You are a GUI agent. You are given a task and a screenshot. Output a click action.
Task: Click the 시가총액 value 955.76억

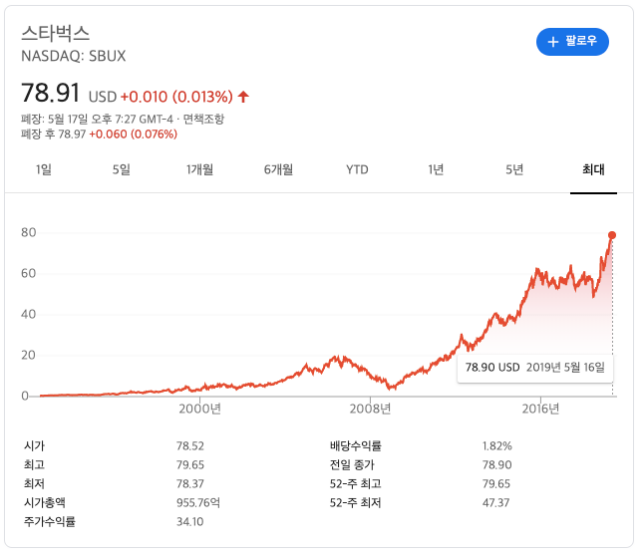(198, 503)
